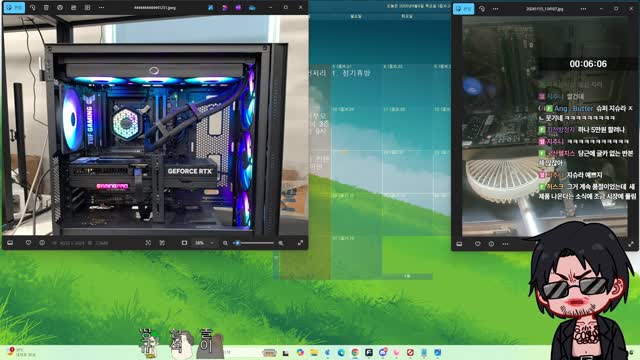Click Edit button in right Photos window
The height and width of the screenshot is (360, 640).
[464, 9]
